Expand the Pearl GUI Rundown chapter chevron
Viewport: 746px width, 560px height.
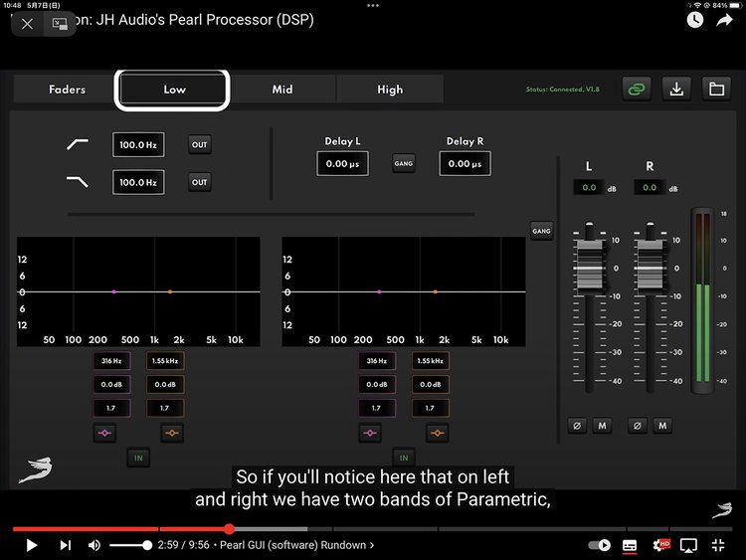pyautogui.click(x=372, y=545)
